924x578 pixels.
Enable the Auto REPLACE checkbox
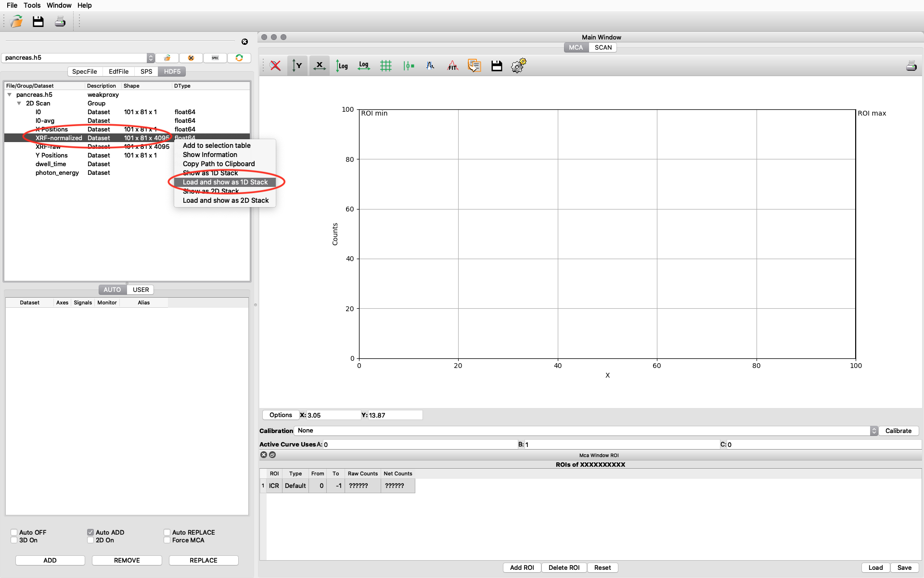167,532
